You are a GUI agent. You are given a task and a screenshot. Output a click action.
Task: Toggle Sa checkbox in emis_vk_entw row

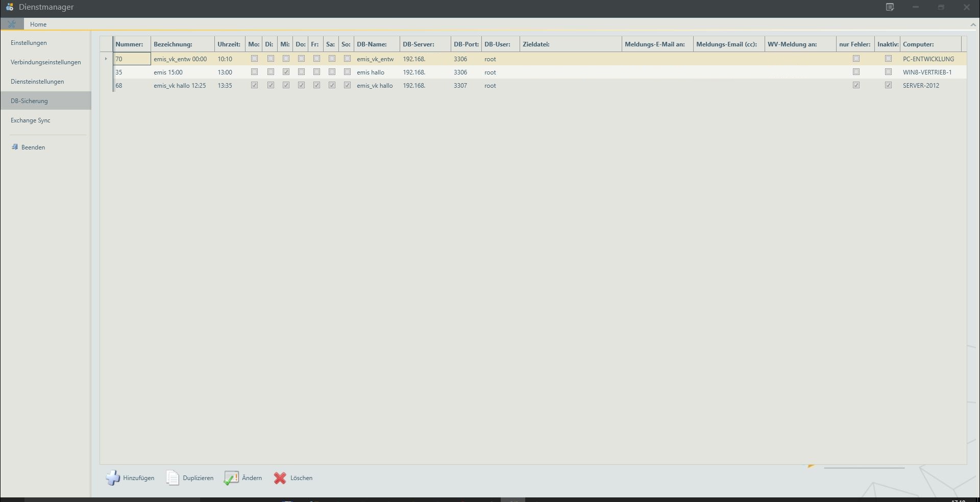click(332, 59)
